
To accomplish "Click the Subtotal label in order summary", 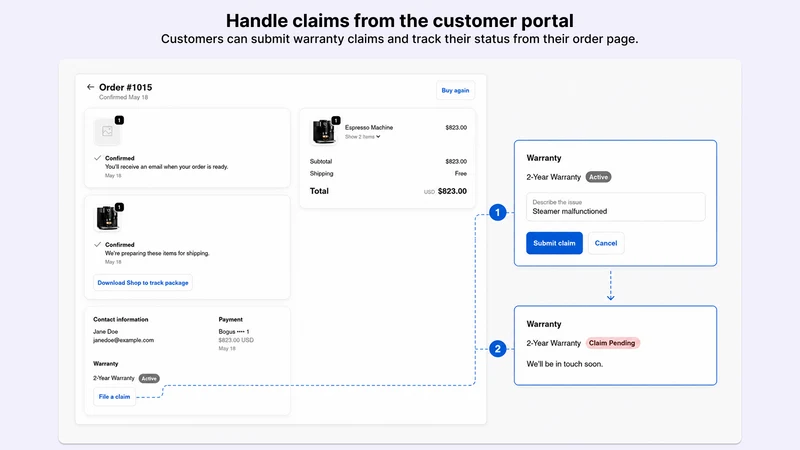I will (x=321, y=161).
